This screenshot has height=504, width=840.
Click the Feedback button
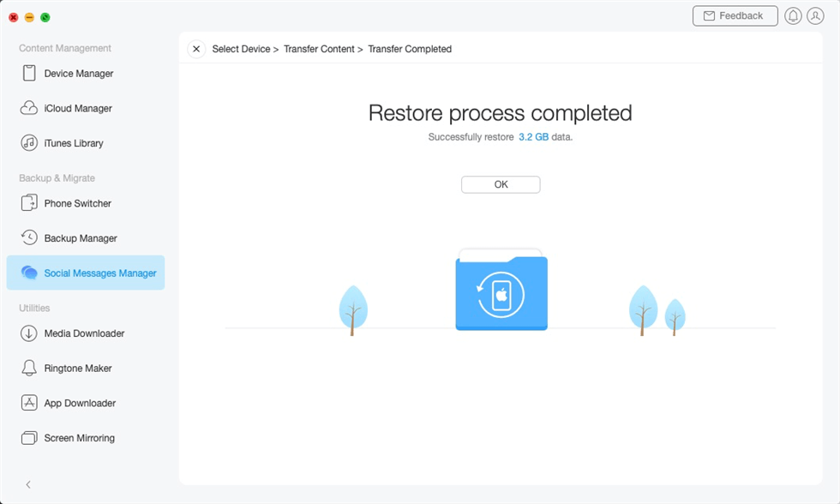tap(735, 16)
